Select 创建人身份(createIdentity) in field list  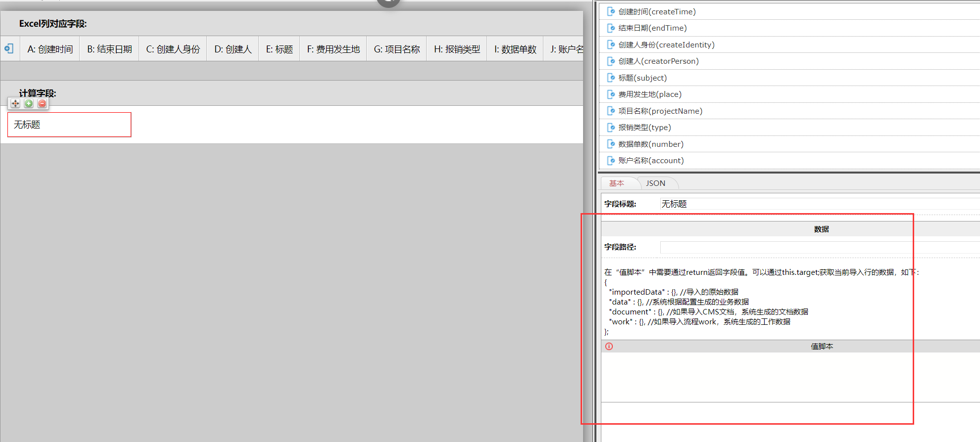666,44
